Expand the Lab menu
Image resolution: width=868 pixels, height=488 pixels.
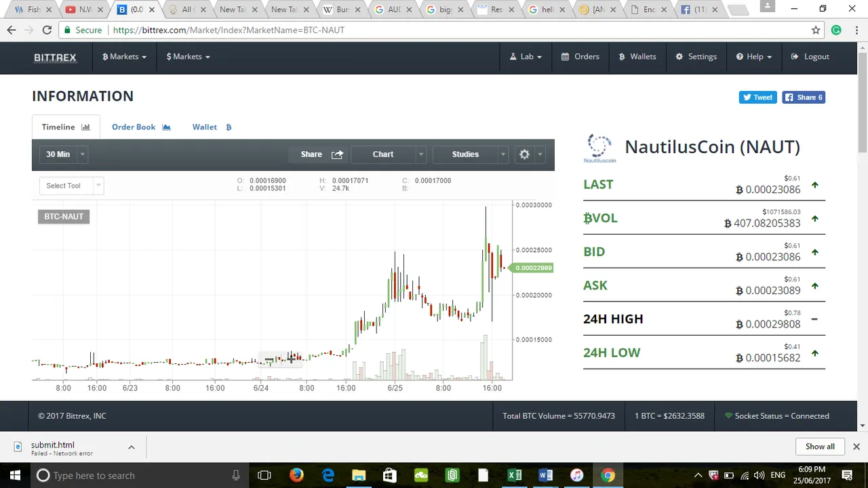point(526,57)
